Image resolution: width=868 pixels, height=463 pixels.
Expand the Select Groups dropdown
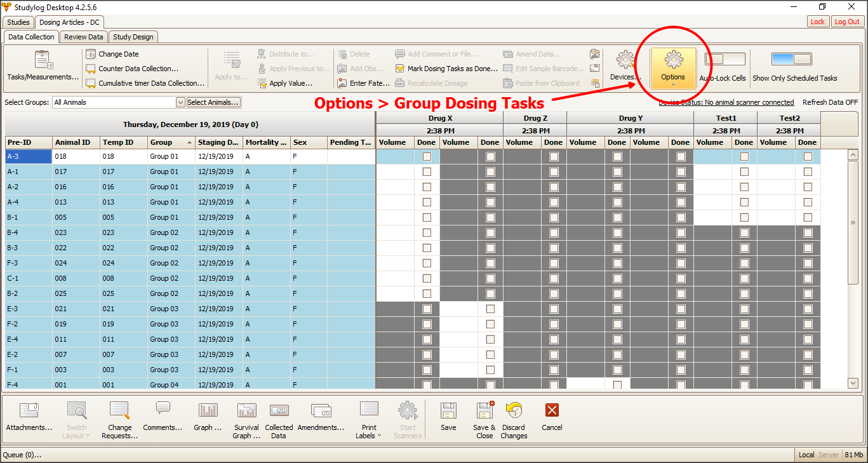tap(180, 102)
